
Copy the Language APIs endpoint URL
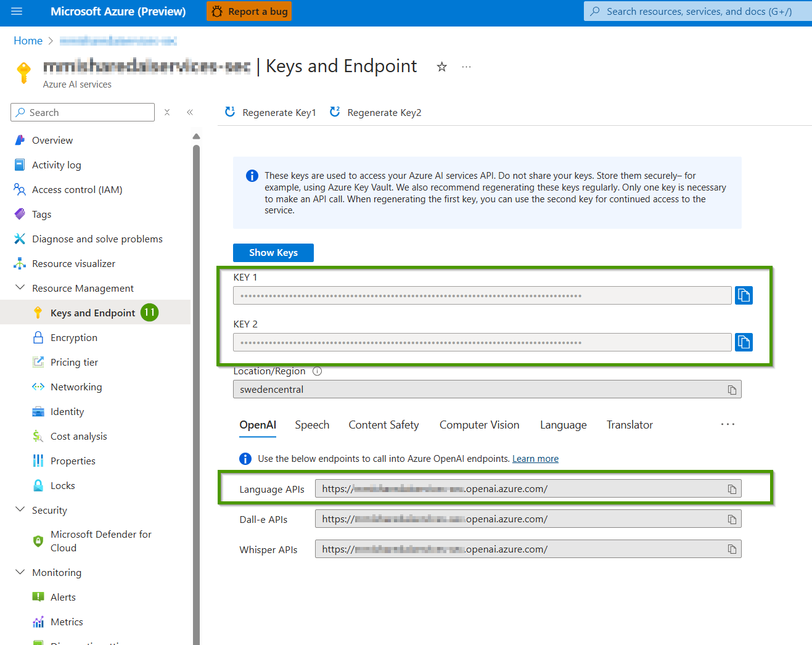(x=732, y=489)
